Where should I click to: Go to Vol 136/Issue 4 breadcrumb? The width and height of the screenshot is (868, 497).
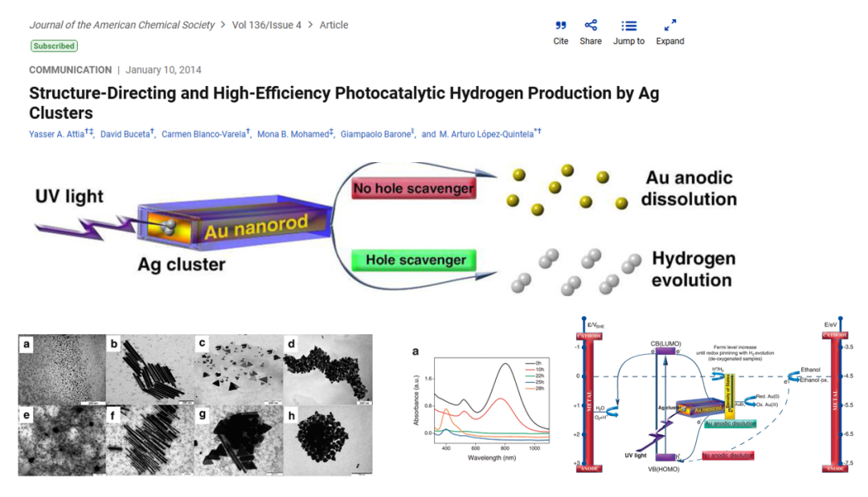(266, 25)
